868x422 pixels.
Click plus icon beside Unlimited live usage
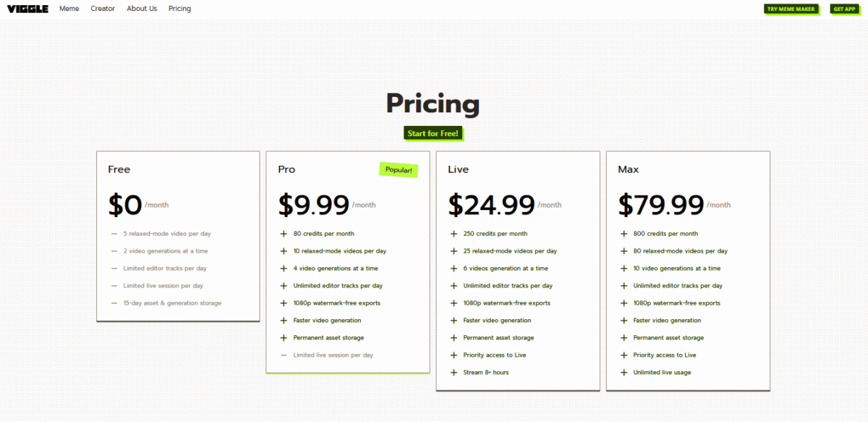[x=624, y=373]
